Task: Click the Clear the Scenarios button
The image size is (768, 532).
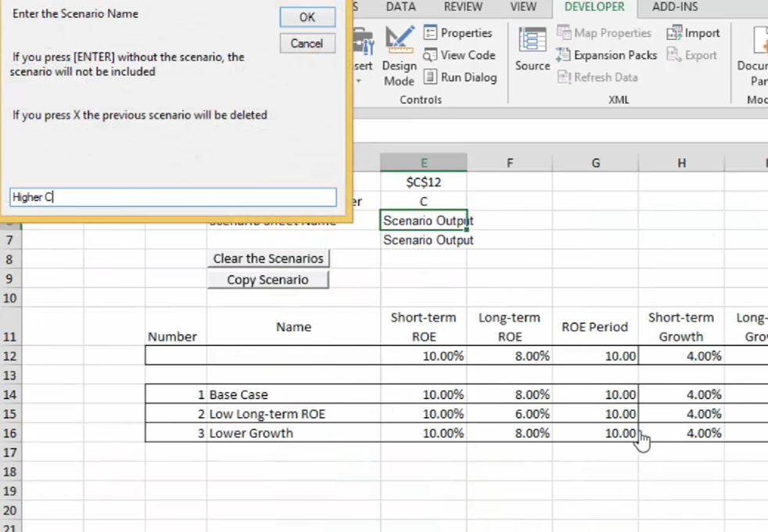Action: point(268,258)
